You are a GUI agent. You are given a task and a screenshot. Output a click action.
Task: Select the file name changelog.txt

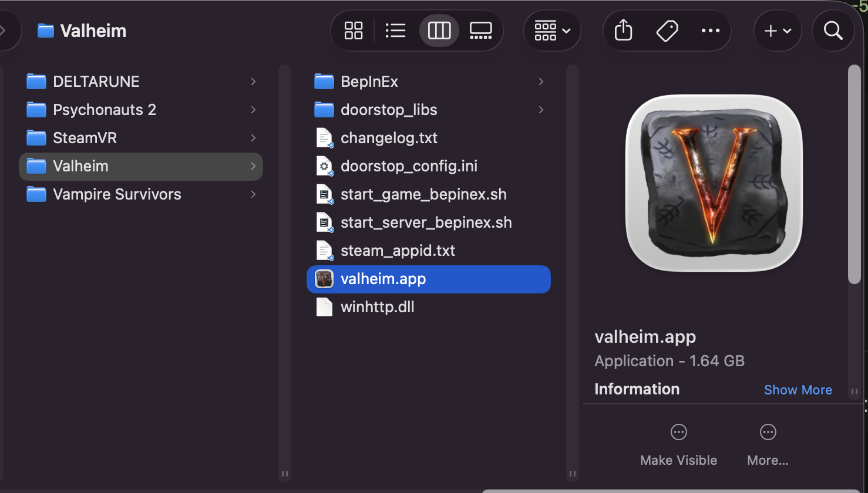tap(389, 138)
